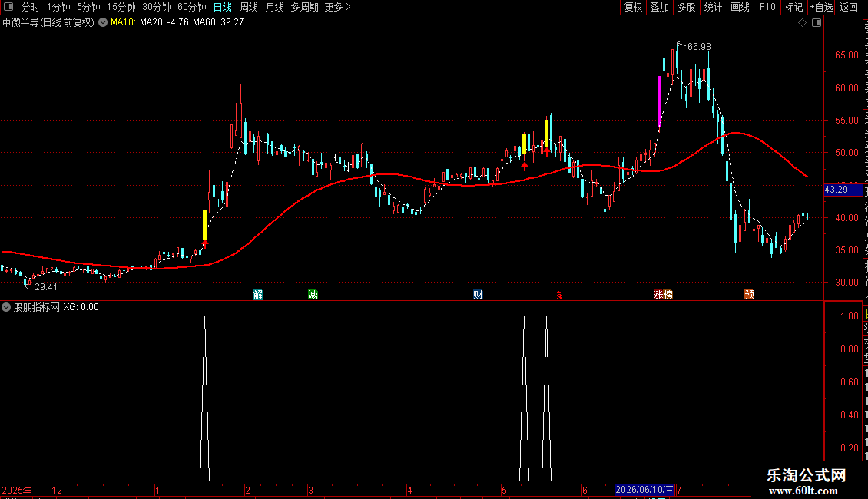Viewport: 868px width, 499px height.
Task: Select the 30分钟 period tab
Action: pos(157,7)
